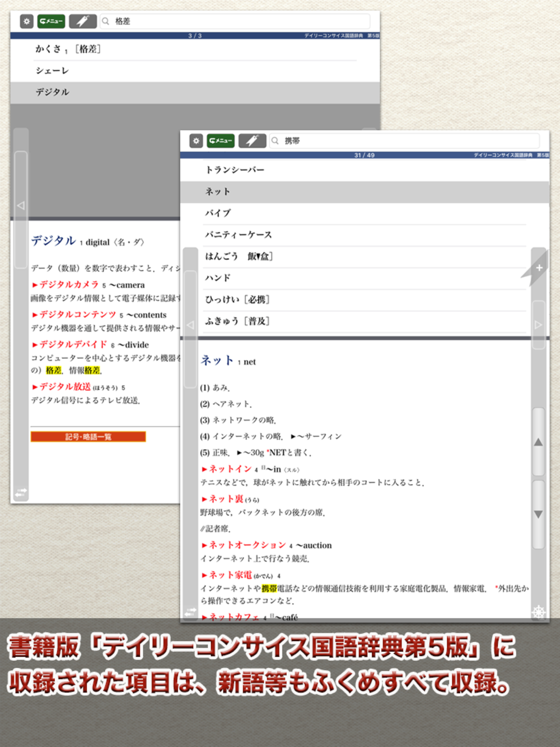Click the デジタル headword in back window
The width and height of the screenshot is (560, 747).
53,241
